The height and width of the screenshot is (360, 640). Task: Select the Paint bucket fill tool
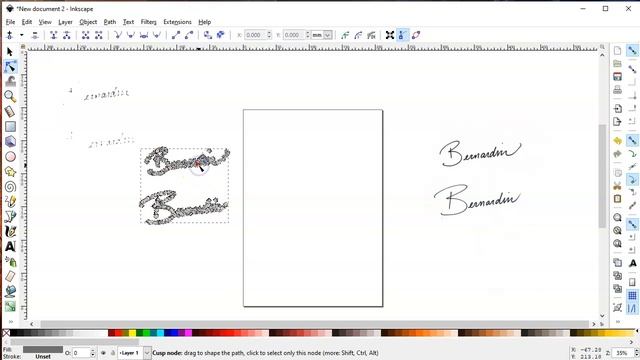10,291
